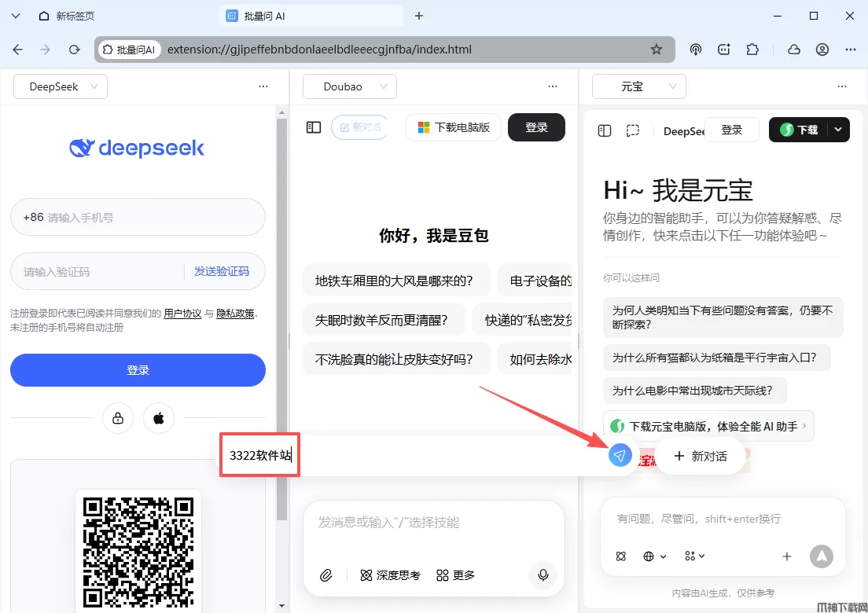
Task: Open the DeepSeek model selector dropdown
Action: pyautogui.click(x=61, y=86)
